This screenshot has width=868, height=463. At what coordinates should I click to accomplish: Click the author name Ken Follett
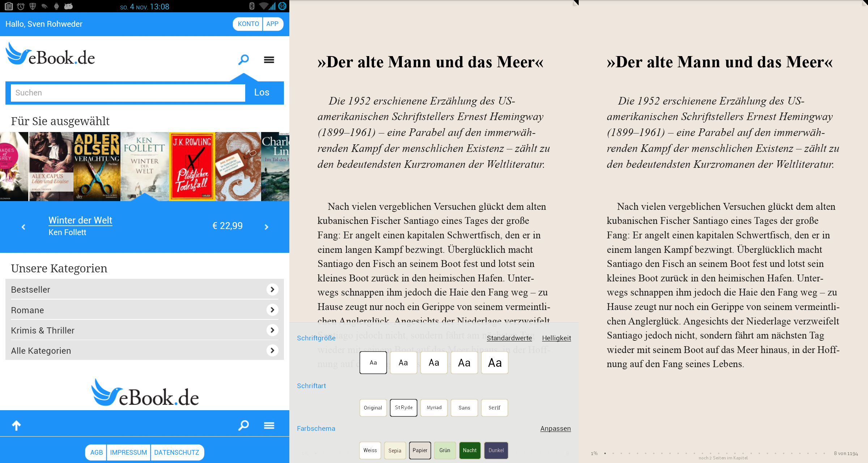pyautogui.click(x=67, y=232)
